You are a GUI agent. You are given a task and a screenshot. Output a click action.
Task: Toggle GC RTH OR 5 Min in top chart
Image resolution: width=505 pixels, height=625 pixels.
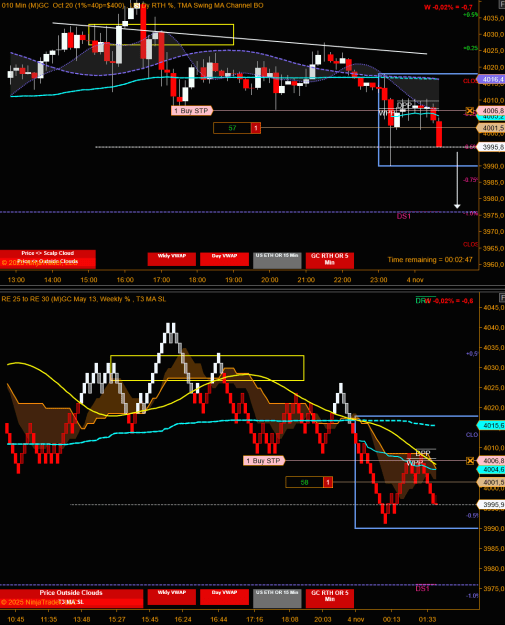330,260
